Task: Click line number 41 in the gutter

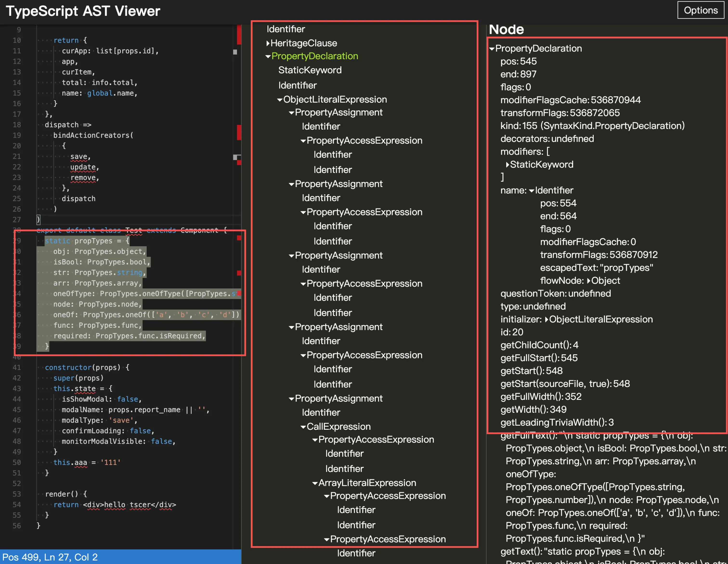Action: point(17,367)
